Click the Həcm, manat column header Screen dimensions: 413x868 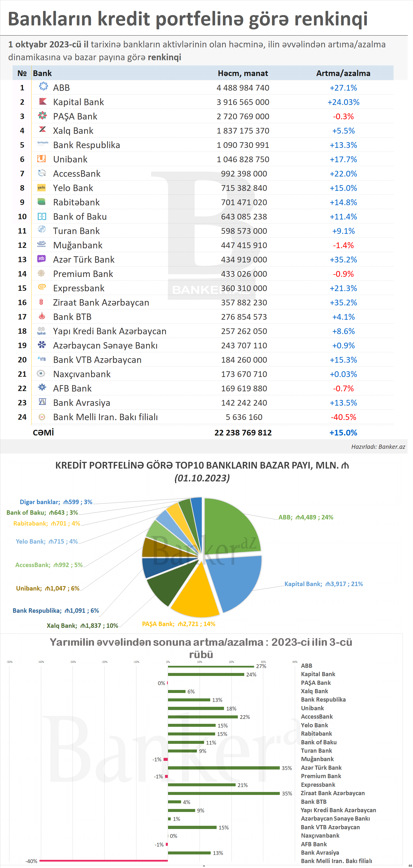click(x=243, y=73)
